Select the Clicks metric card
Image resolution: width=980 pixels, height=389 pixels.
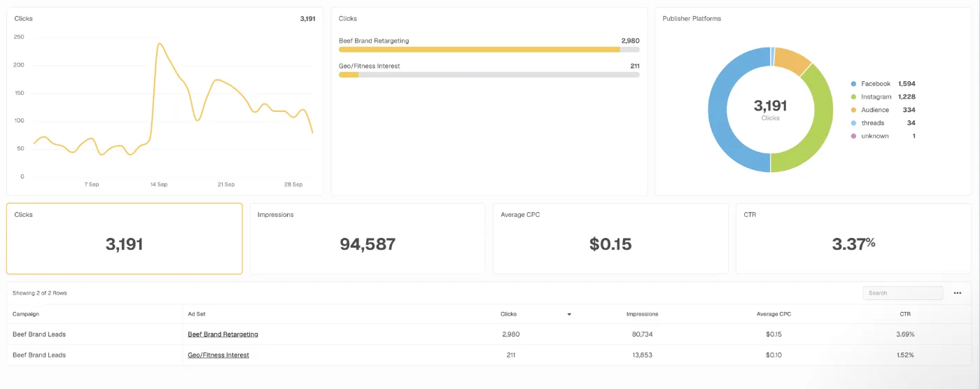click(125, 239)
